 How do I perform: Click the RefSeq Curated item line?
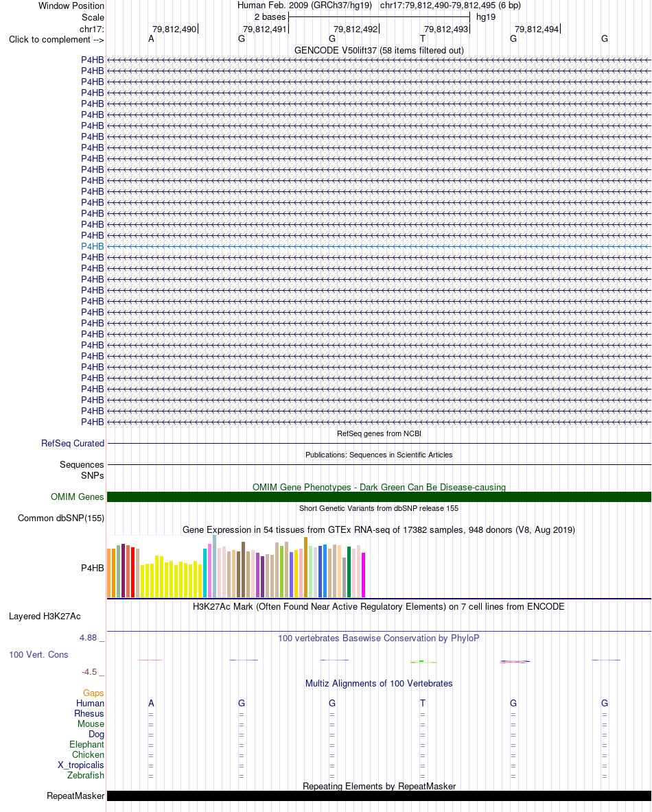coord(379,443)
